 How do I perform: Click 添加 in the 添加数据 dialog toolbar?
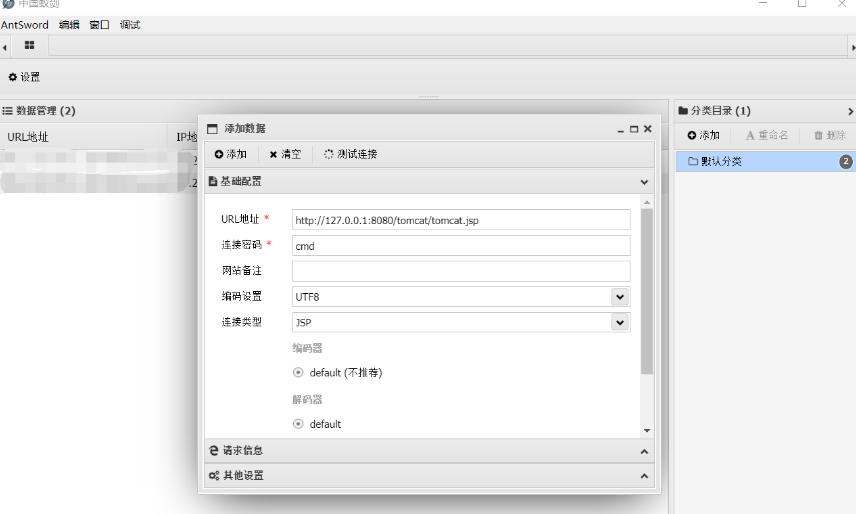[230, 154]
